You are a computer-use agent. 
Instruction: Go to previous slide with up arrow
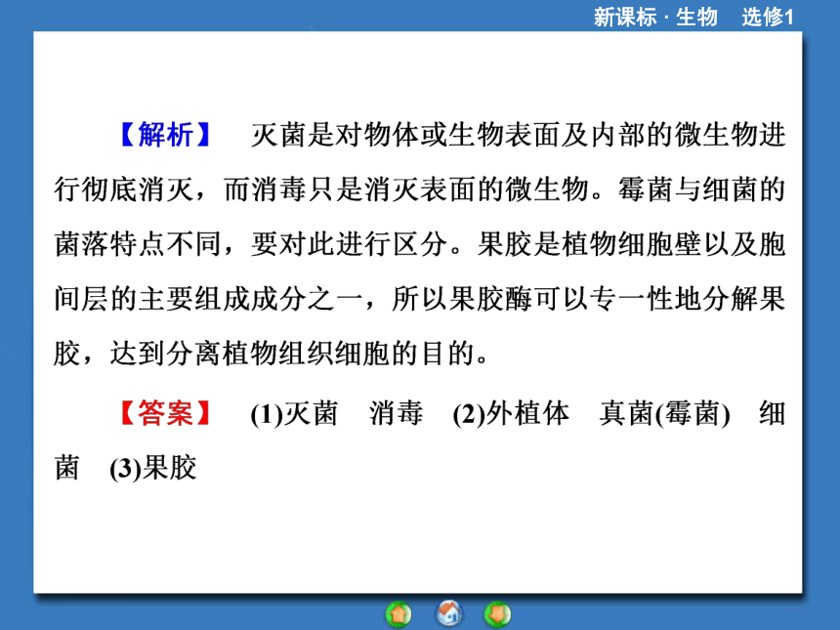click(x=399, y=614)
